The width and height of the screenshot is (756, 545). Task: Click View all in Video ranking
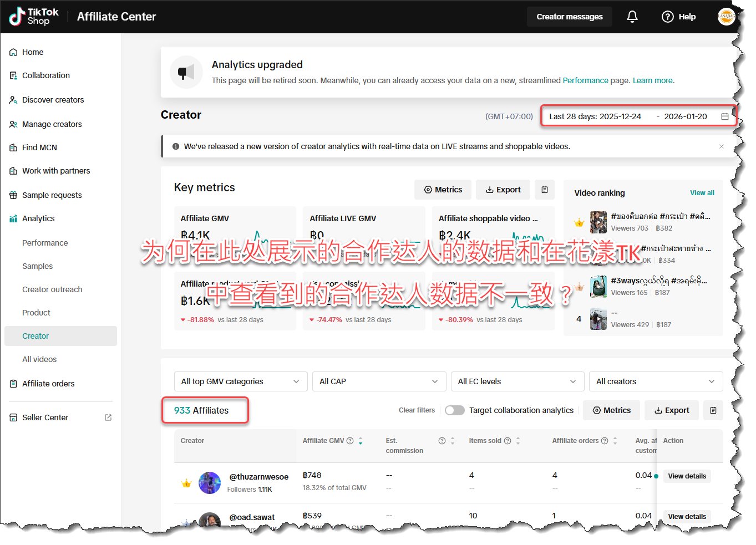[702, 193]
